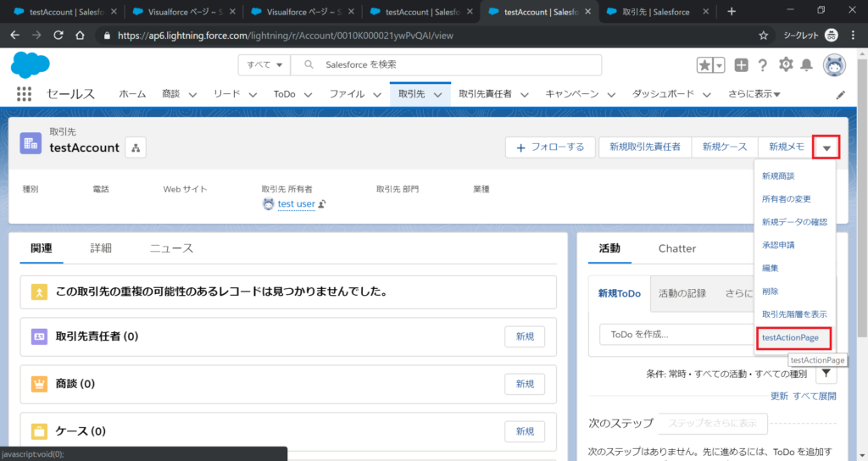868x461 pixels.
Task: Open the App Launcher grid icon
Action: 24,94
